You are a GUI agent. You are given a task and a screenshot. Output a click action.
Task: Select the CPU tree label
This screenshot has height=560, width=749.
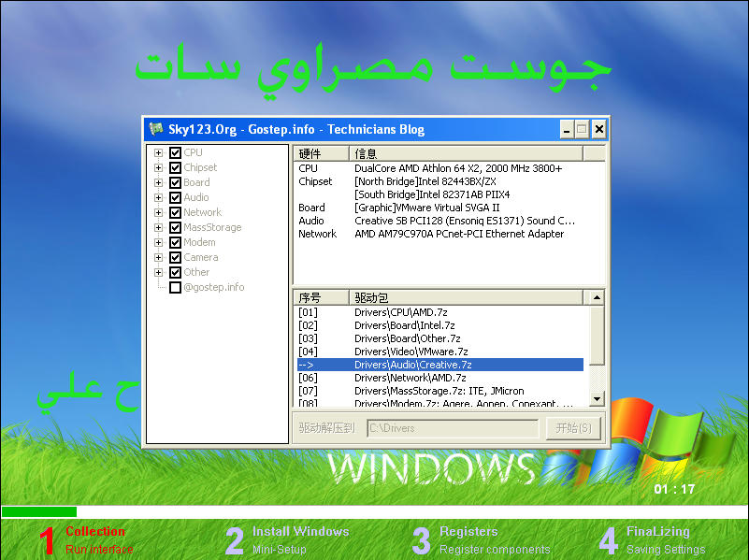193,152
